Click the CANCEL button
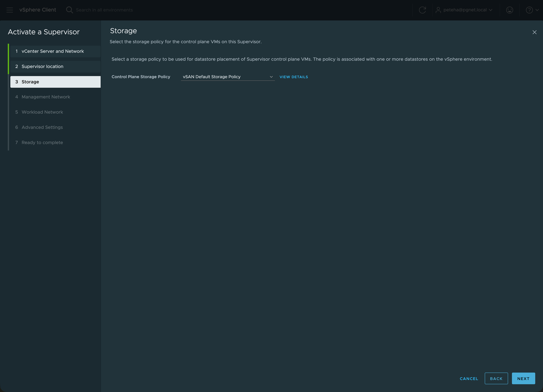Viewport: 543px width, 392px height. (469, 379)
